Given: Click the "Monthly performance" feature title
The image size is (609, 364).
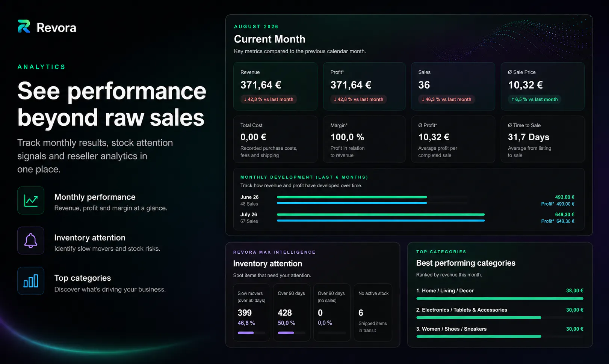Looking at the screenshot, I should 95,197.
